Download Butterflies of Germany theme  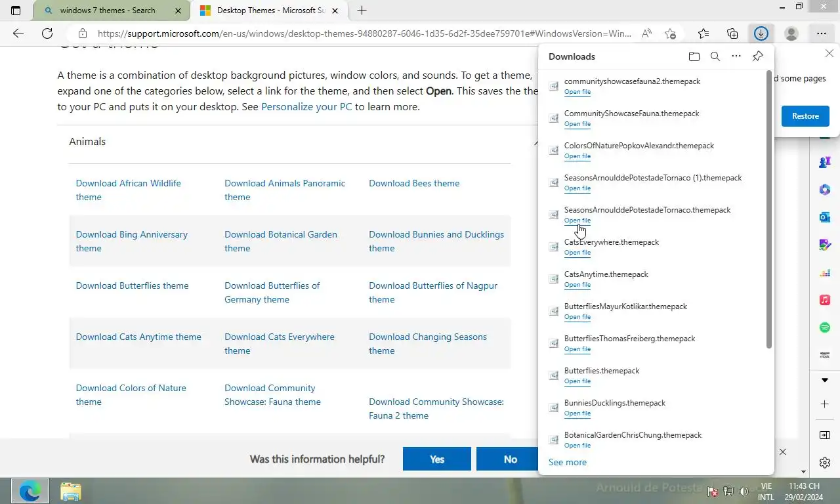click(x=272, y=292)
